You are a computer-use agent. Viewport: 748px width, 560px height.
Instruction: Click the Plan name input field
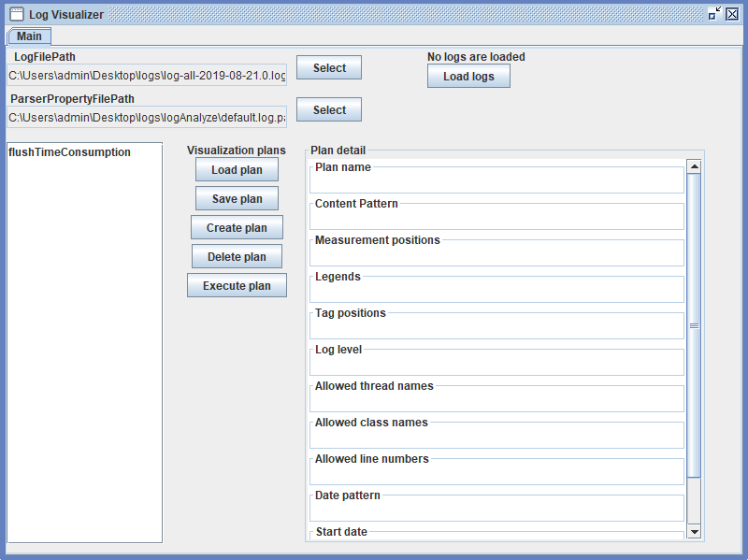pyautogui.click(x=496, y=182)
